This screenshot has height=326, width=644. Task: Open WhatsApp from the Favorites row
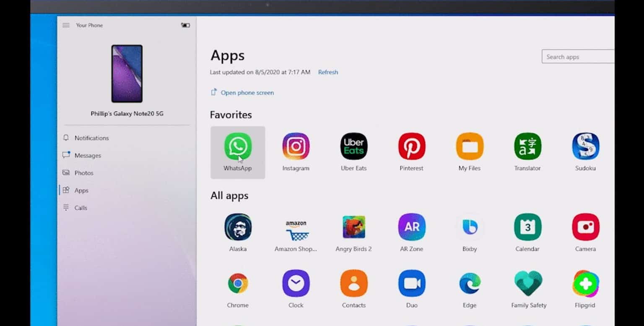point(238,146)
